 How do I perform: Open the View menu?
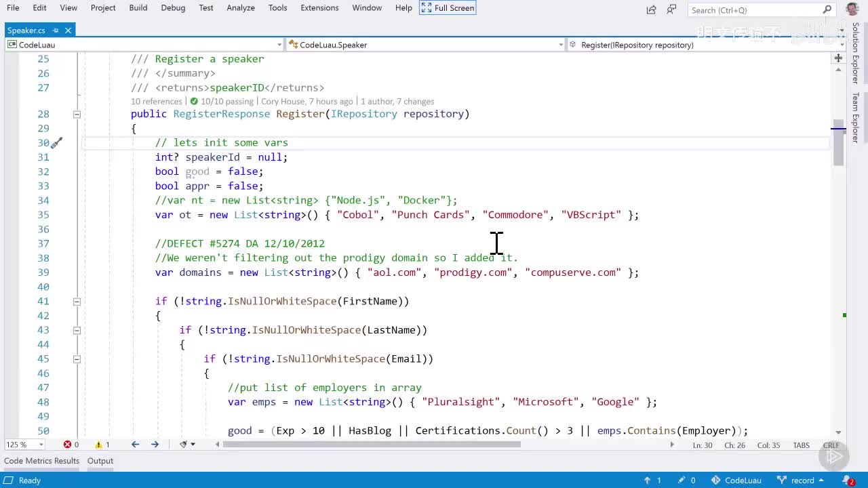68,7
